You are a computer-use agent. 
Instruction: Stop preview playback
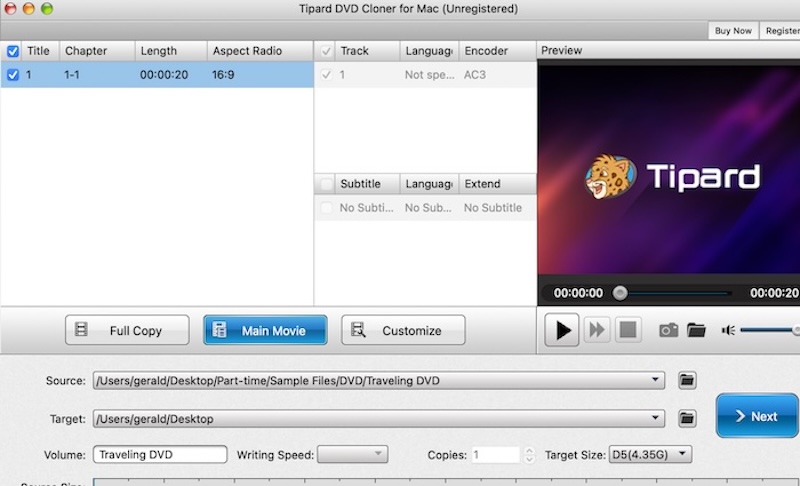pyautogui.click(x=626, y=330)
